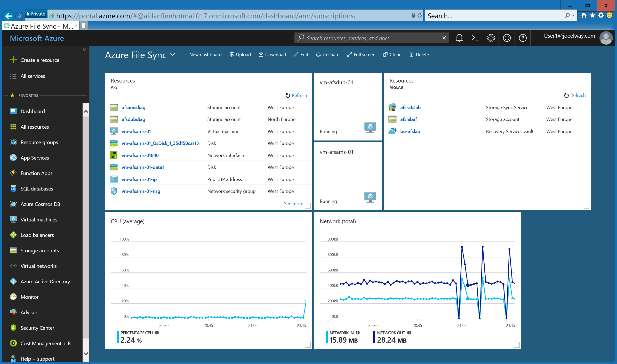The height and width of the screenshot is (364, 617).
Task: Open vm-afsams-01 virtual machine link
Action: [x=136, y=131]
